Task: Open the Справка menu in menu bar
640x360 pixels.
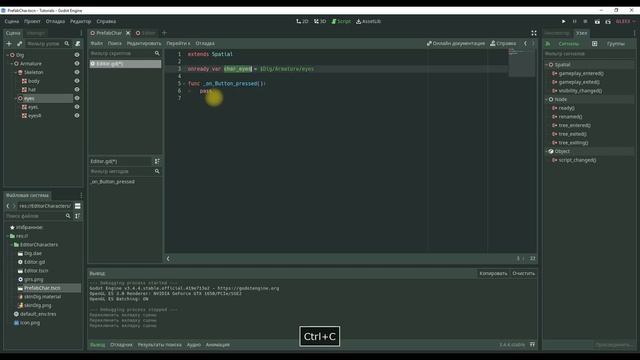Action: (x=106, y=21)
